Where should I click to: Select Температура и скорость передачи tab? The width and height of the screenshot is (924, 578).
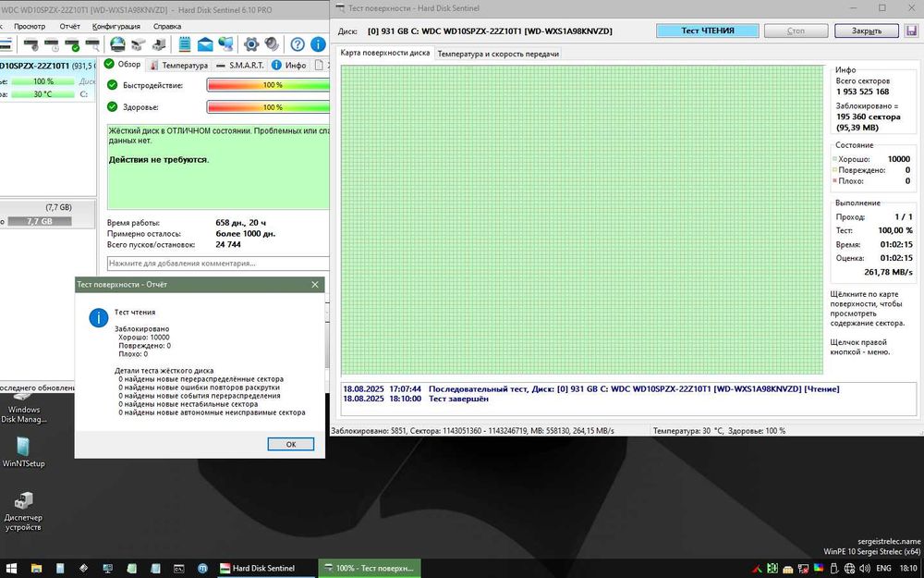click(x=498, y=54)
